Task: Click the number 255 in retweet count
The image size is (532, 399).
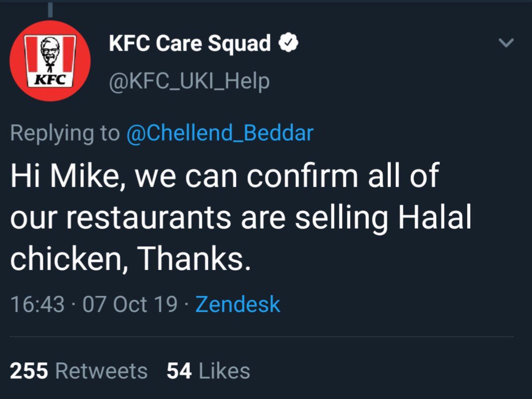Action: click(x=29, y=371)
